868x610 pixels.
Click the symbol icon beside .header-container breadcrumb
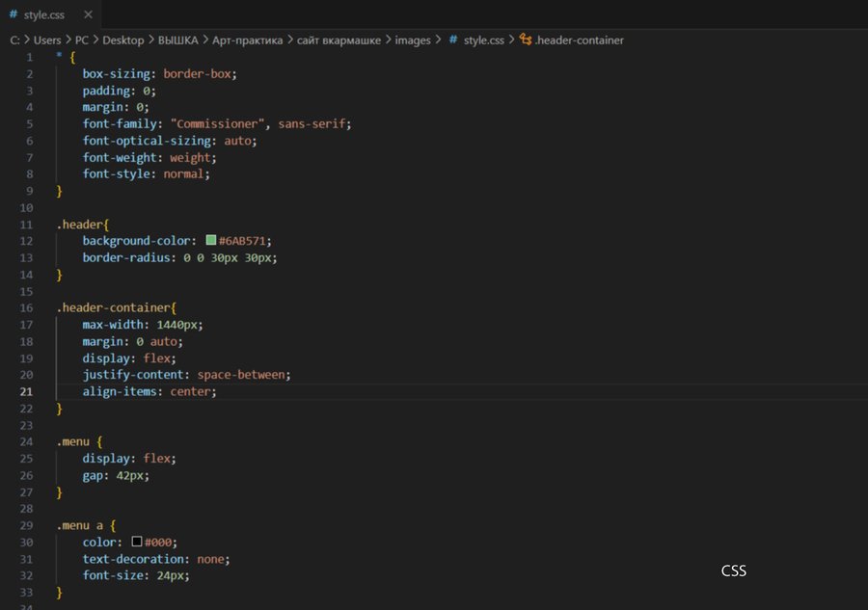click(526, 40)
